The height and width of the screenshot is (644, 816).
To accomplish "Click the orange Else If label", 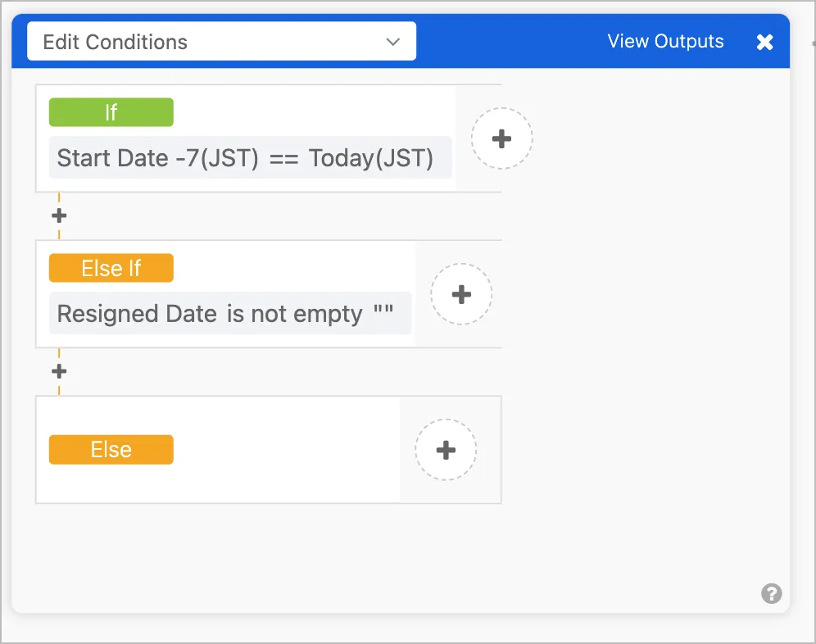I will 111,268.
